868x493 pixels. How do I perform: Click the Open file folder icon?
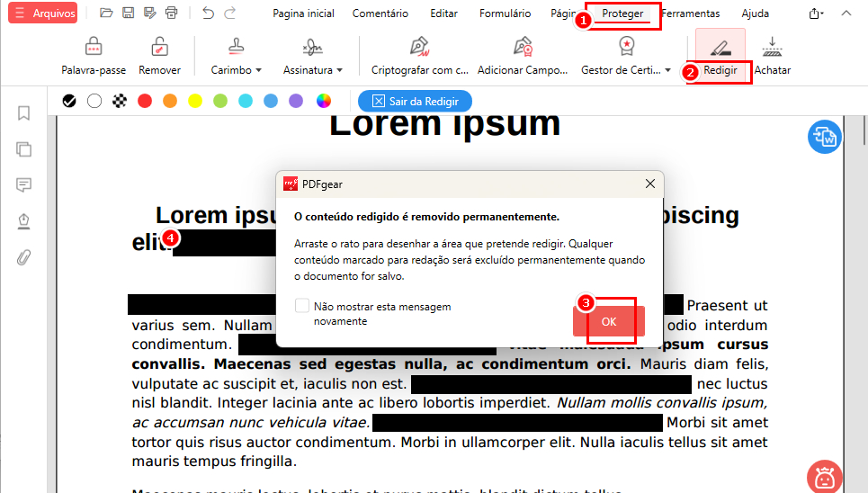[106, 13]
